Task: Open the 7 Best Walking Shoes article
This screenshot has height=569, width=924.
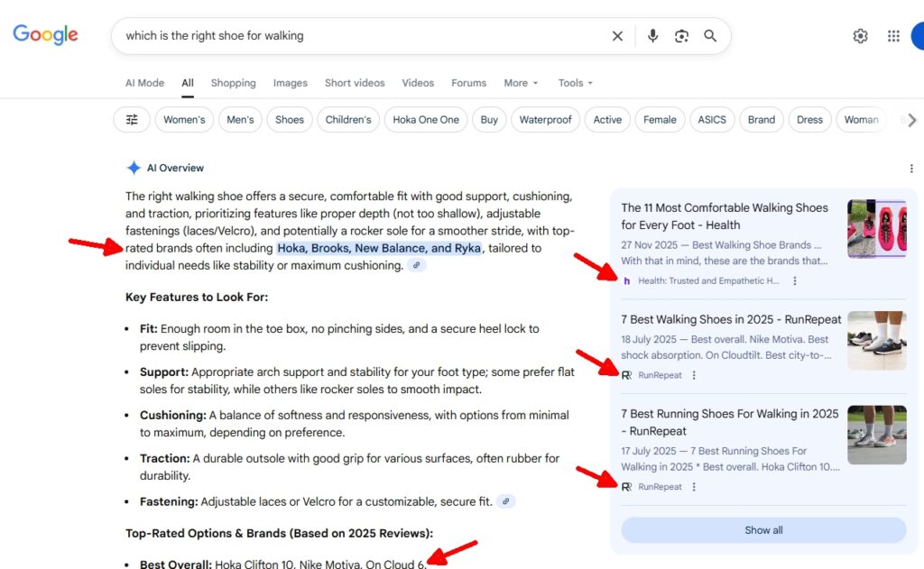Action: coord(731,319)
